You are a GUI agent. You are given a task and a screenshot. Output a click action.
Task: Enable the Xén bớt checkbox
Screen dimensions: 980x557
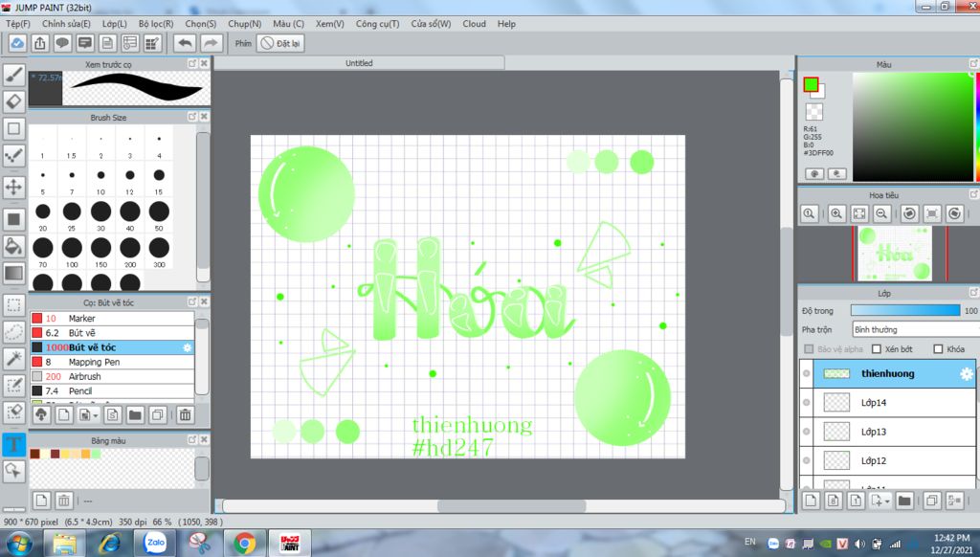877,348
